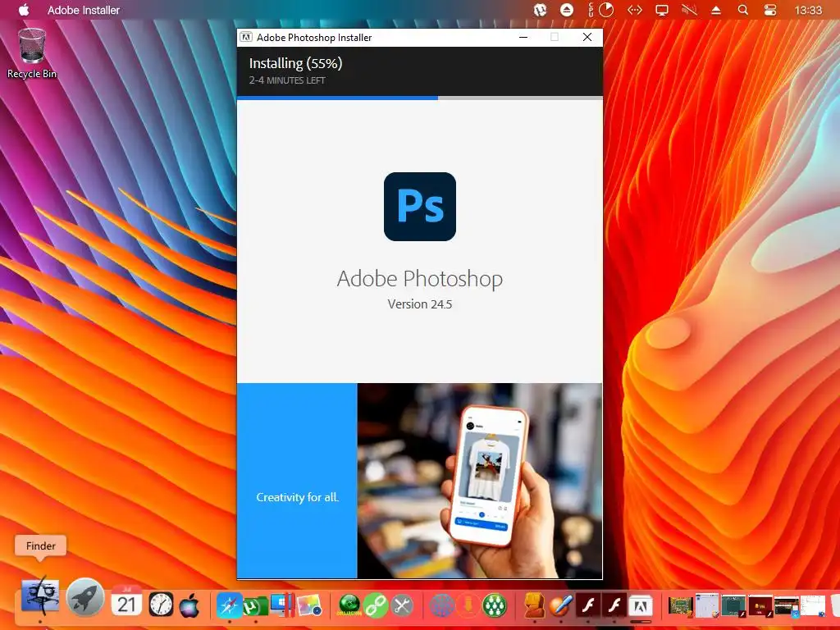Toggle the muted sound icon in menu bar
Screen dimensions: 840x630
689,10
